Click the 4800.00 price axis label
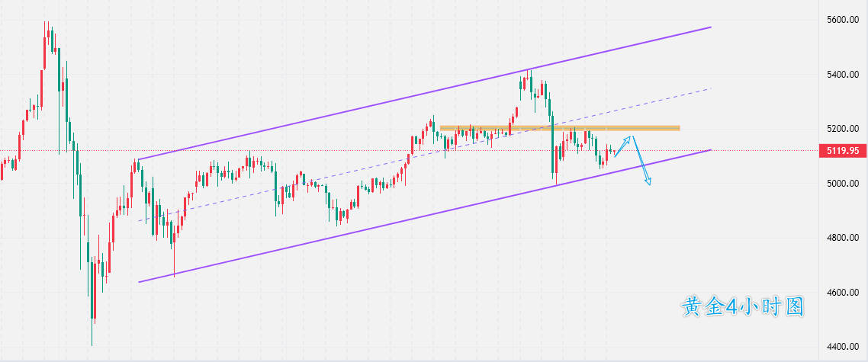 [843, 238]
